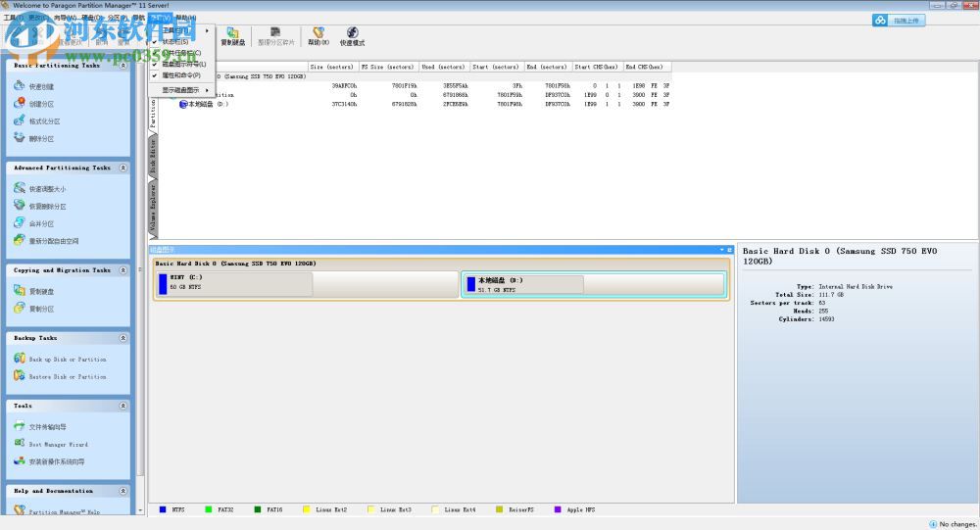This screenshot has height=530, width=980.
Task: Collapse the Advanced Partitioning Tasks panel
Action: (123, 168)
